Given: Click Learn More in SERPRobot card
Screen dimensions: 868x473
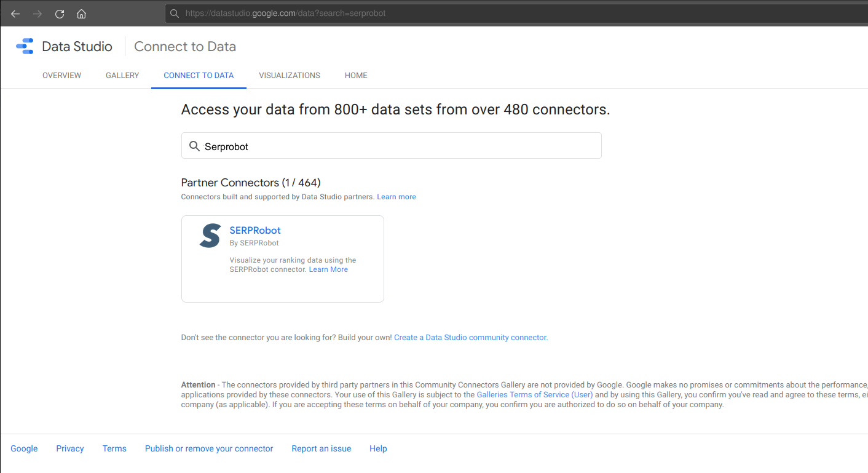Looking at the screenshot, I should (x=328, y=269).
